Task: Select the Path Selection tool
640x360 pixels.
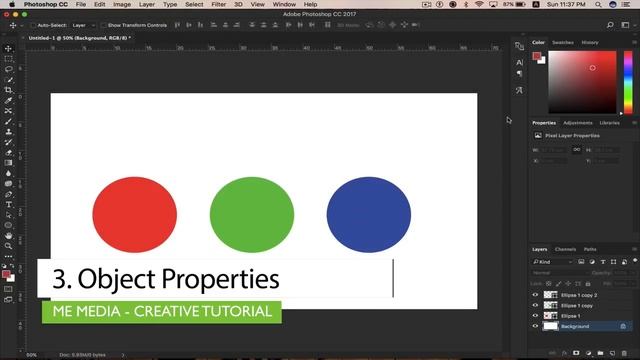Action: click(8, 215)
